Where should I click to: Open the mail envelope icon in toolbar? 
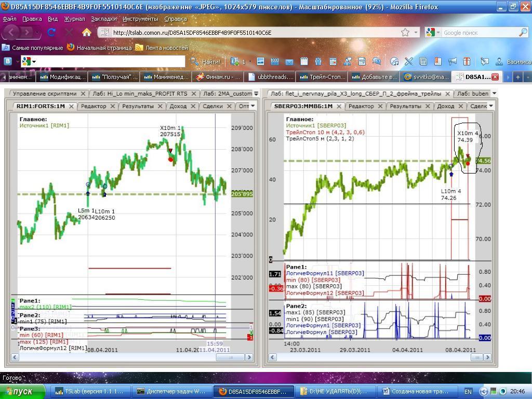pos(289,62)
